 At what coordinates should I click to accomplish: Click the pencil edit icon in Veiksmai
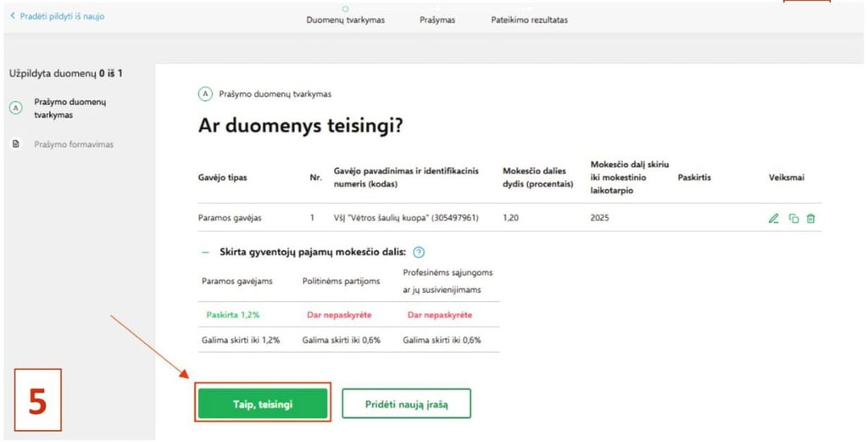click(x=773, y=218)
